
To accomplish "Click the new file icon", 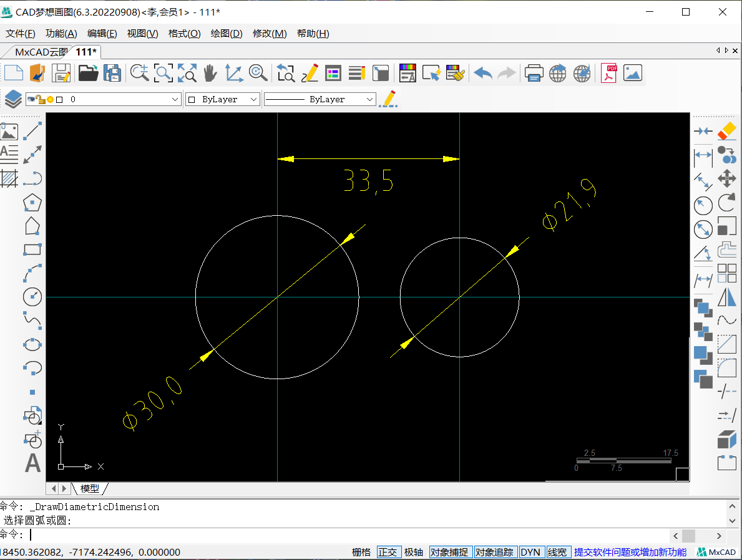I will (x=14, y=74).
